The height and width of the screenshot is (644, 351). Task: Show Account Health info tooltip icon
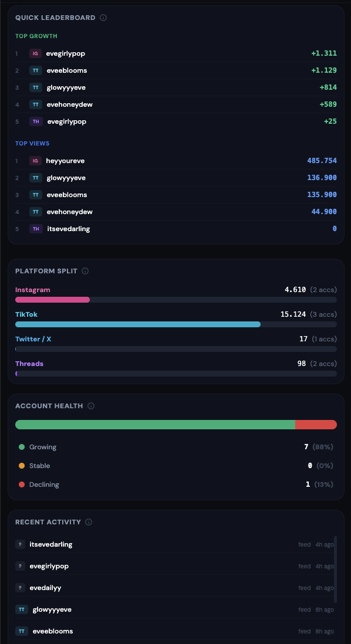coord(91,406)
